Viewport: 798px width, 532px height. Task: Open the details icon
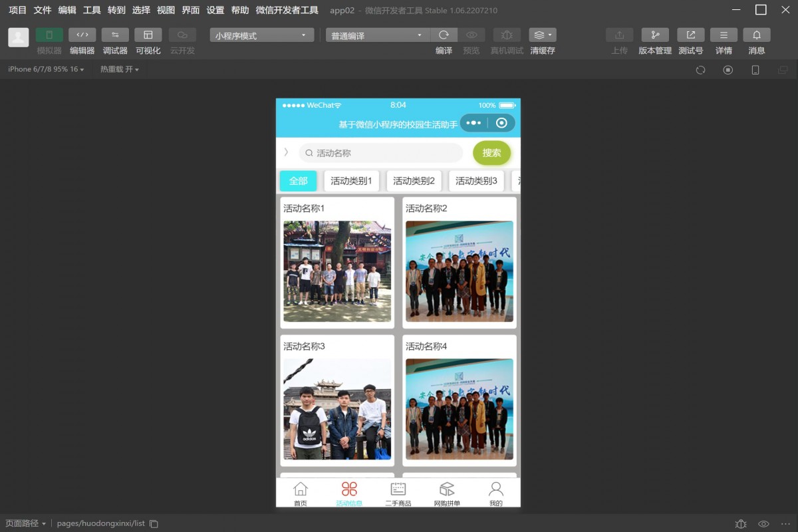pos(724,35)
